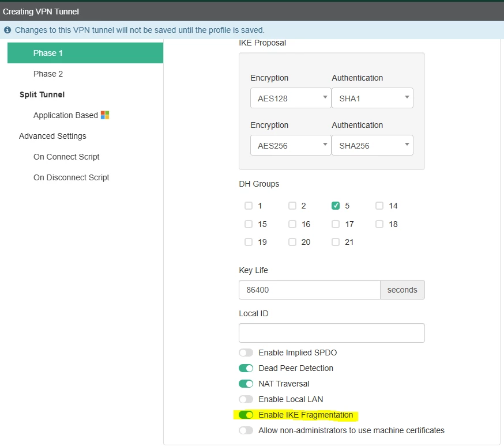
Task: Uncheck DH Group 5 checkbox
Action: (336, 206)
